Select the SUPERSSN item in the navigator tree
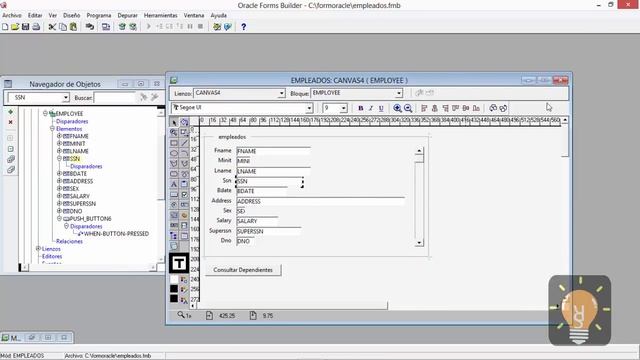The width and height of the screenshot is (640, 360). pos(83,204)
